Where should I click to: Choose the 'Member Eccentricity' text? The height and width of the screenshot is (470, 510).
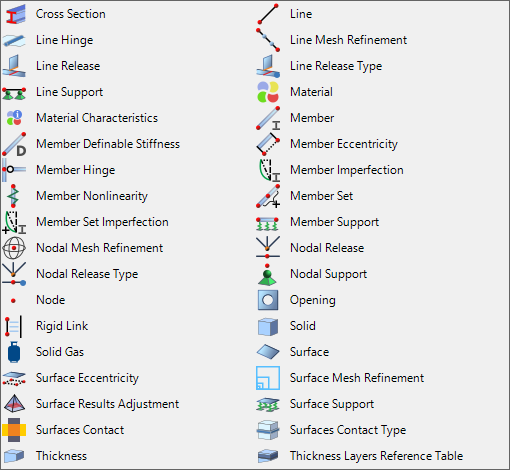[344, 144]
